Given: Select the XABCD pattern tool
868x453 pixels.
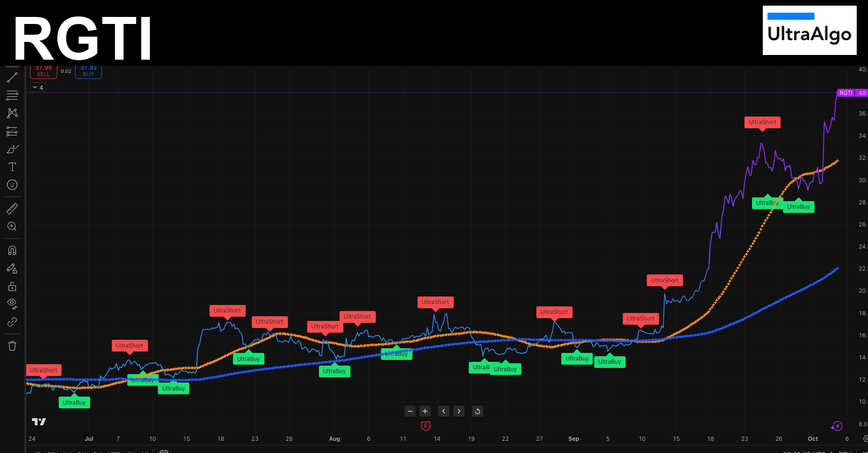Looking at the screenshot, I should [x=12, y=113].
